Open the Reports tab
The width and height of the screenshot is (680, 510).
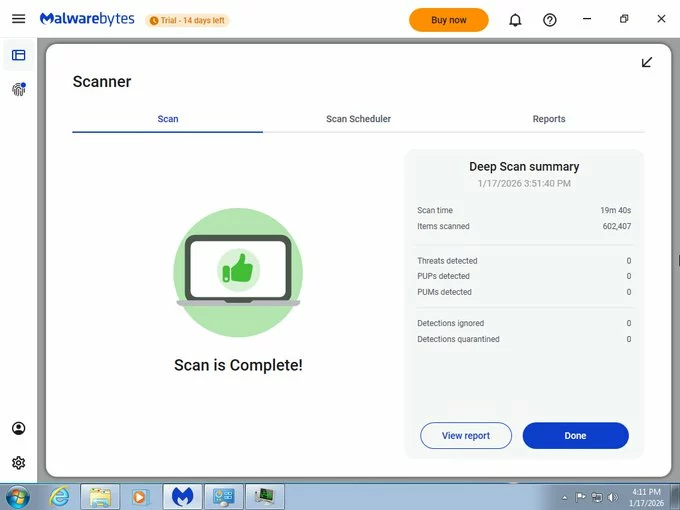(x=549, y=119)
